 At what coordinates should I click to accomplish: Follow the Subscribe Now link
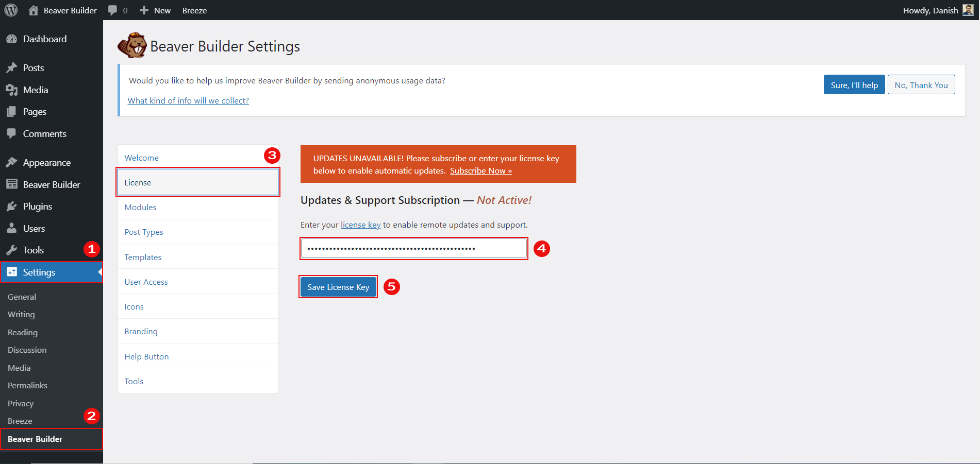point(480,171)
